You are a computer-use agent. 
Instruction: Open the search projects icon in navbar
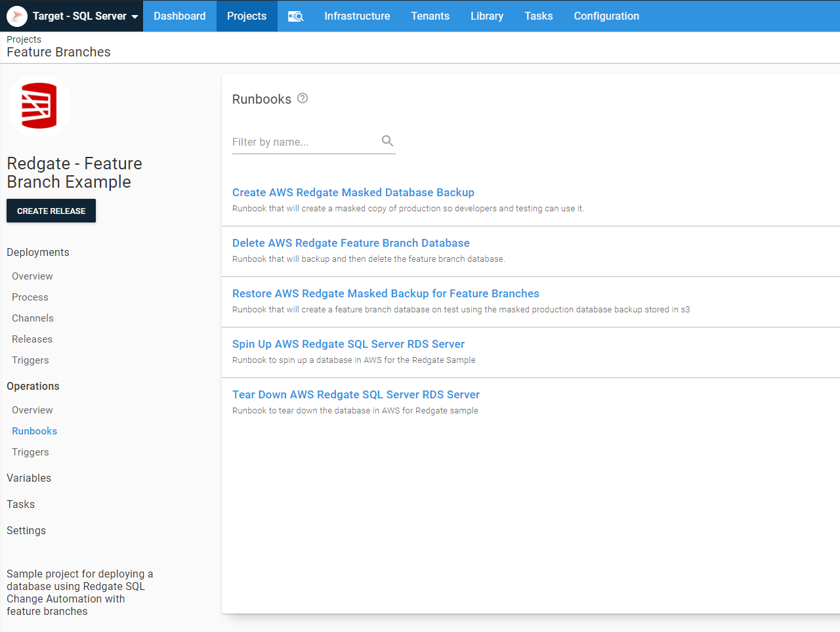(295, 16)
